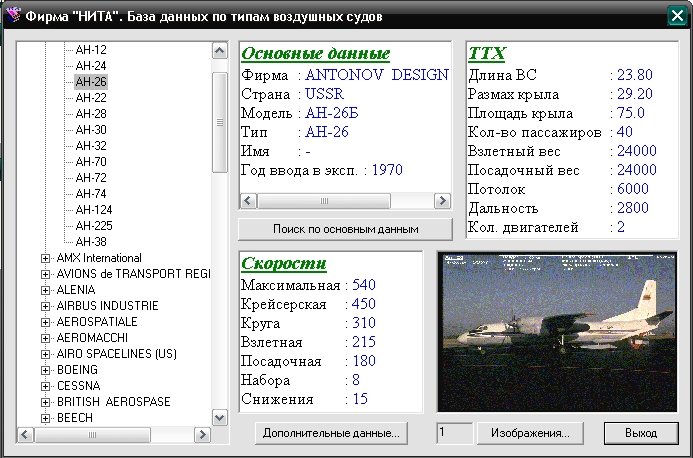Click the tree horizontal scrollbar thumb
The width and height of the screenshot is (693, 458).
[92, 435]
